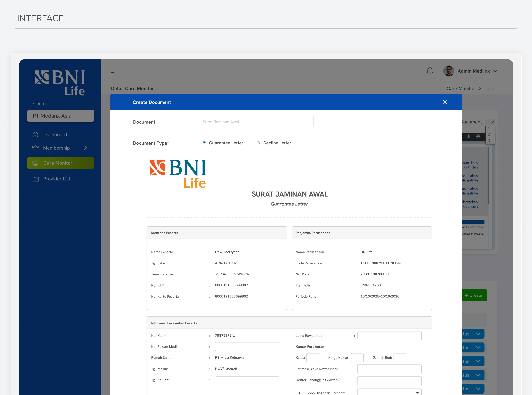Click the Admin Medlinx avatar photo
Image resolution: width=532 pixels, height=395 pixels.
tap(449, 71)
